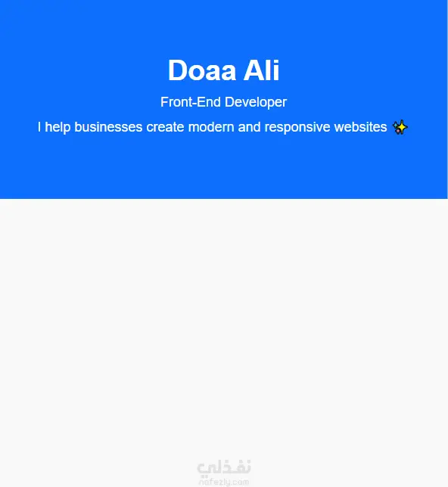The width and height of the screenshot is (448, 487).
Task: Click the letter "I" starting the tagline
Action: [x=39, y=127]
